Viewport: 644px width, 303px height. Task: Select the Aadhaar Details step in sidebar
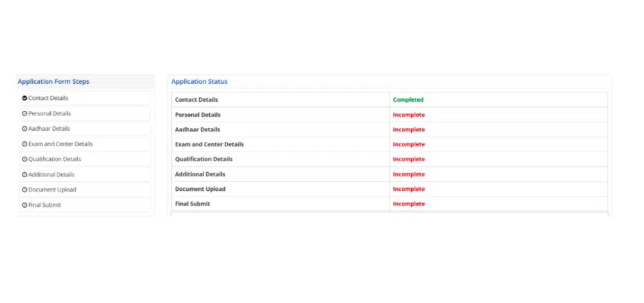tap(49, 129)
